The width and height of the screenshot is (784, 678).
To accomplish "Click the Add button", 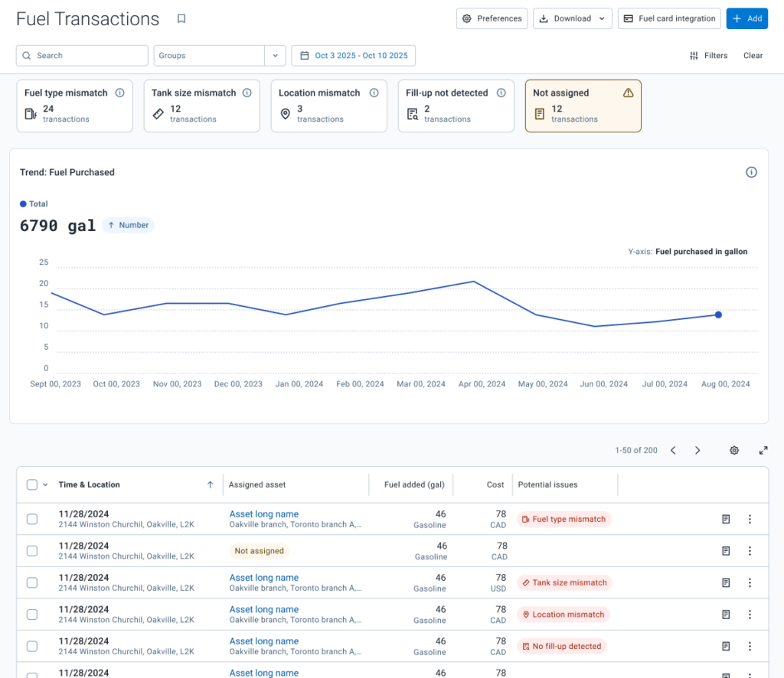I will coord(747,18).
